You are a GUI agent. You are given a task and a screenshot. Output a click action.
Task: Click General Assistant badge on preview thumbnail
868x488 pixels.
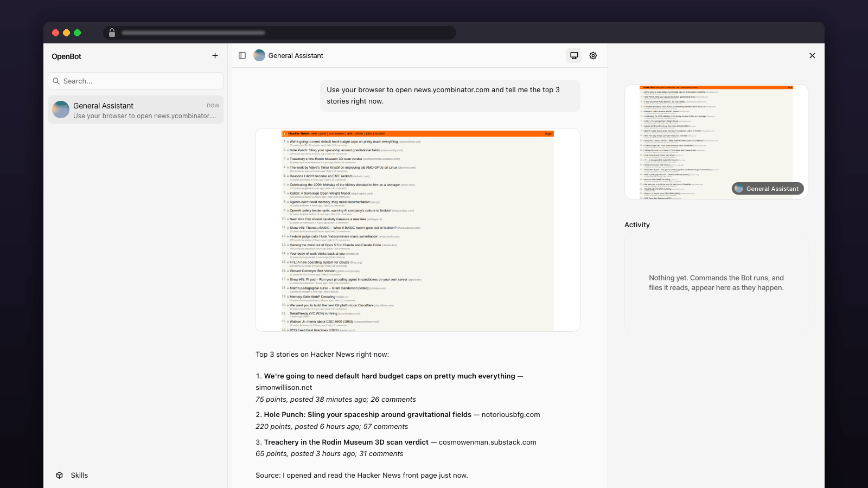pos(768,189)
